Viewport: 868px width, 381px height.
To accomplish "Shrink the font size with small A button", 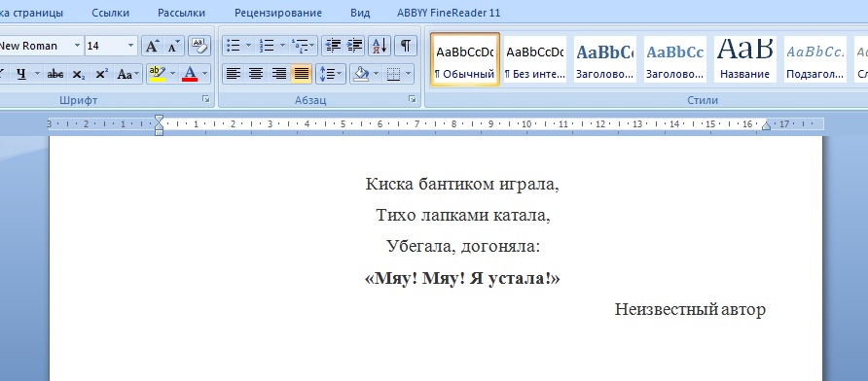I will click(x=173, y=47).
